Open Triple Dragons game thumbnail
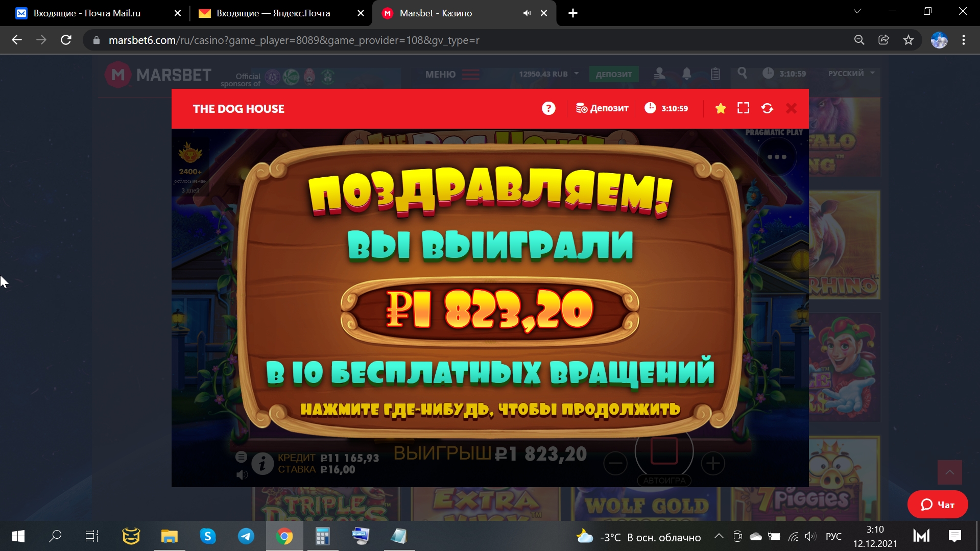This screenshot has height=551, width=980. pos(327,504)
